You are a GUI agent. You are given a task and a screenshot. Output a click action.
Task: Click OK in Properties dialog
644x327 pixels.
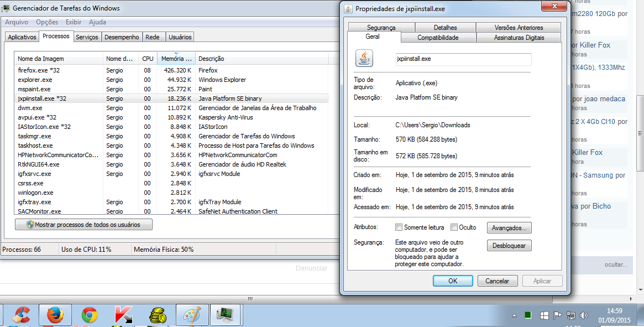[x=453, y=281]
